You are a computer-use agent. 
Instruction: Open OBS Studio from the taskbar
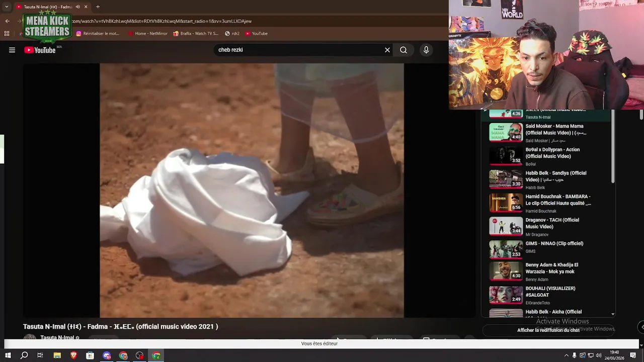pyautogui.click(x=140, y=355)
